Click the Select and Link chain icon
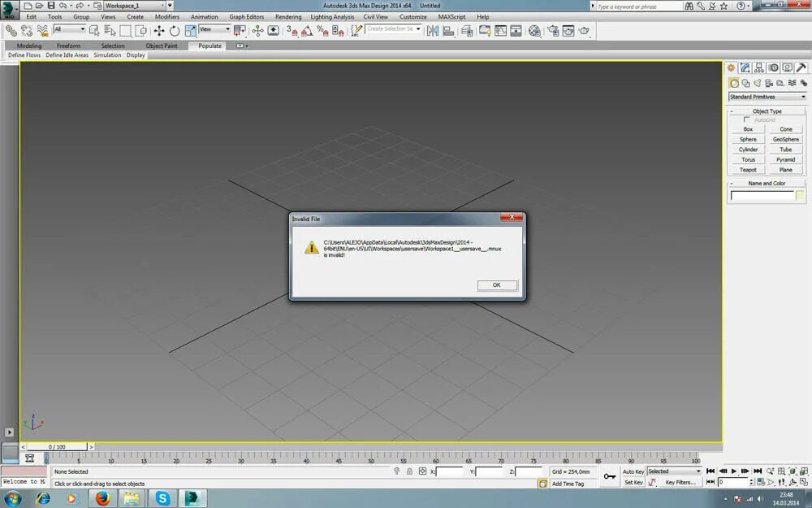This screenshot has width=812, height=508. click(11, 31)
